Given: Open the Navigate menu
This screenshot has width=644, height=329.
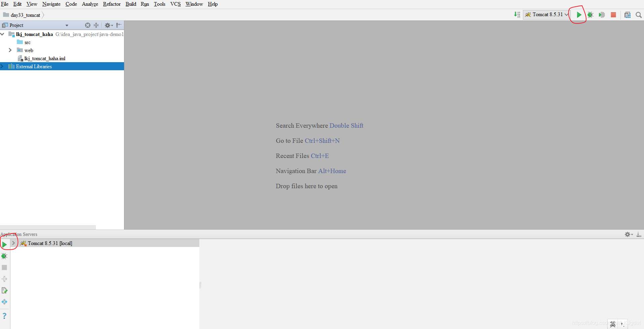Looking at the screenshot, I should (x=51, y=4).
